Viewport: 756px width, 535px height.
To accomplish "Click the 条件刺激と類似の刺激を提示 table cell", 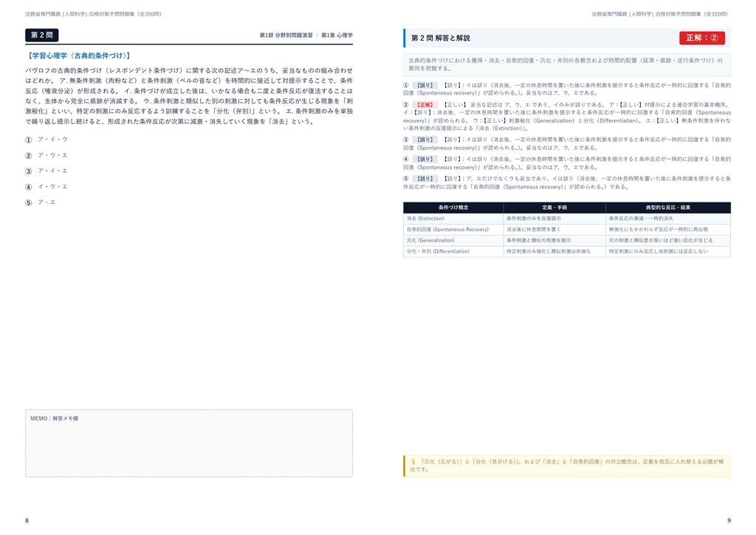I will click(554, 240).
